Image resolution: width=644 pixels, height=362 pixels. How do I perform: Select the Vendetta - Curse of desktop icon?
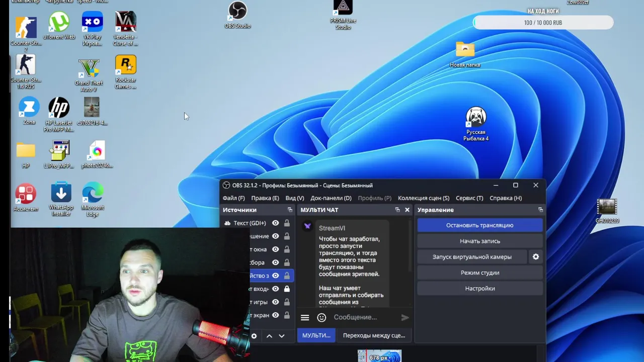point(125,29)
